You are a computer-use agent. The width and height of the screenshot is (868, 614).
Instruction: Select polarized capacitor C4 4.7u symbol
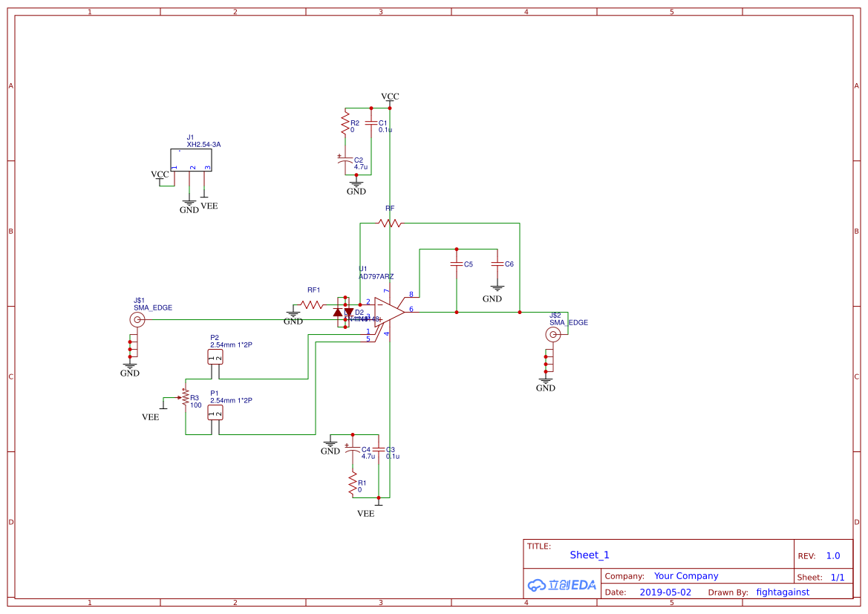(x=353, y=449)
